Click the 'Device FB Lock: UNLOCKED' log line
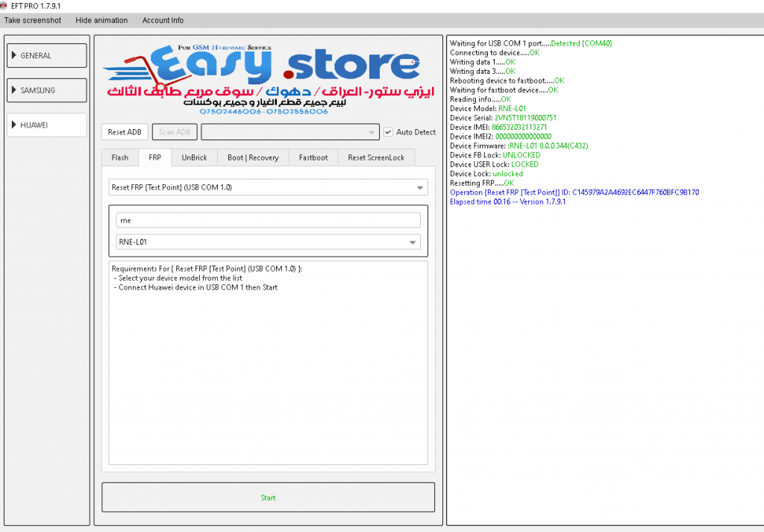The height and width of the screenshot is (532, 764). click(x=495, y=155)
